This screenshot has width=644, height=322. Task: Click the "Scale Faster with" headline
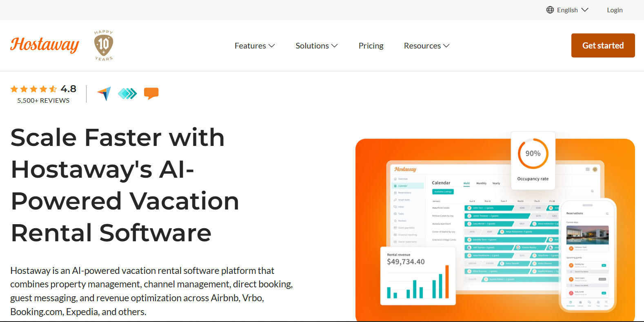118,137
